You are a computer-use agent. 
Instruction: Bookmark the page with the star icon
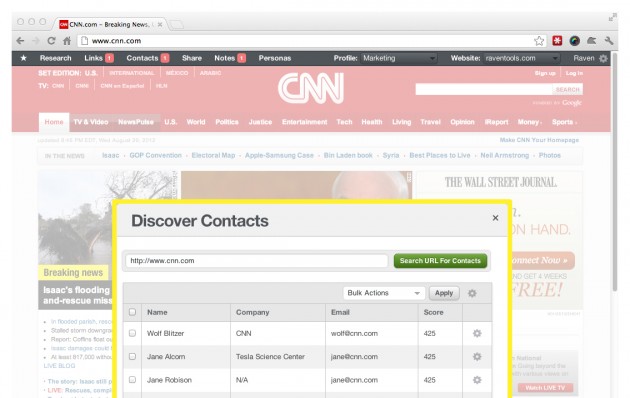pos(539,41)
